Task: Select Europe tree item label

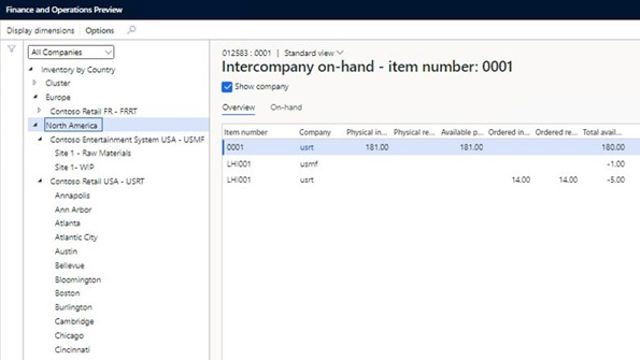Action: click(58, 97)
